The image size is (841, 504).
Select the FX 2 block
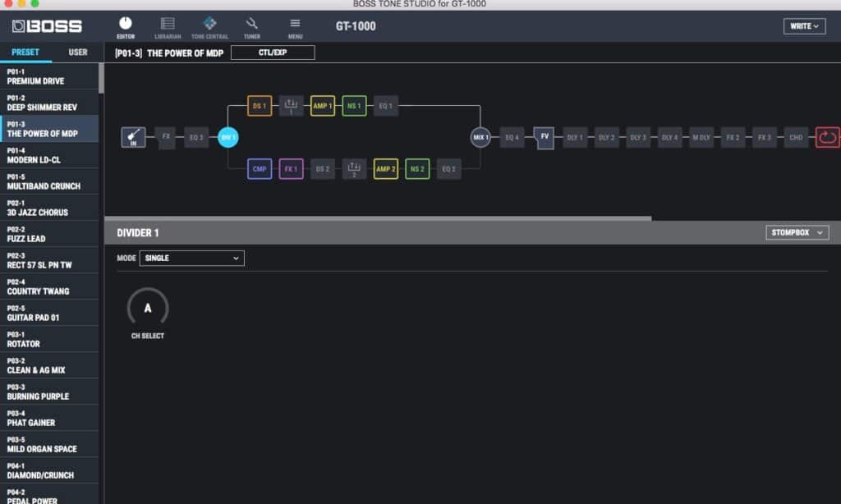point(733,137)
